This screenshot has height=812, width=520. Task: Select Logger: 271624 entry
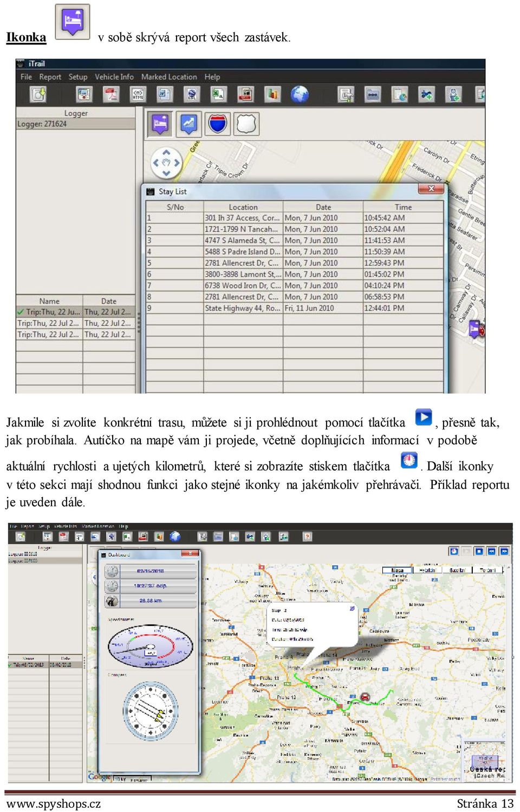click(75, 124)
